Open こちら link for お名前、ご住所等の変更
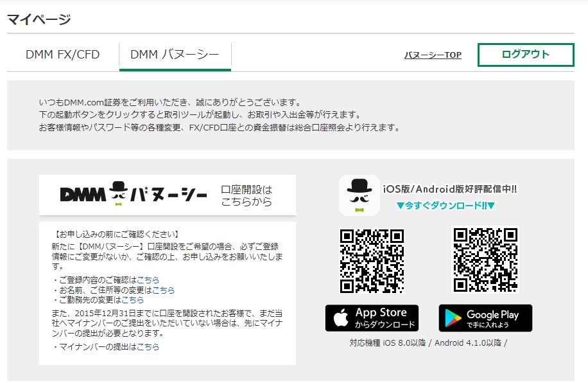 click(x=163, y=290)
